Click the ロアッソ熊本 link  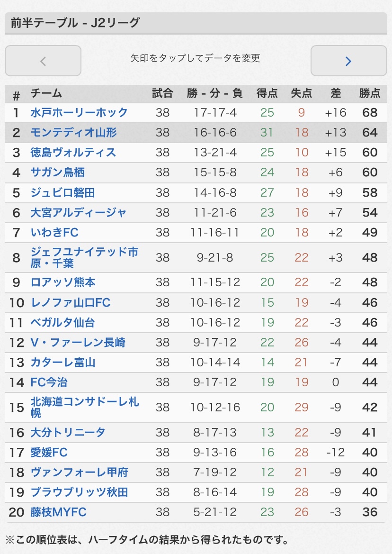coord(63,282)
